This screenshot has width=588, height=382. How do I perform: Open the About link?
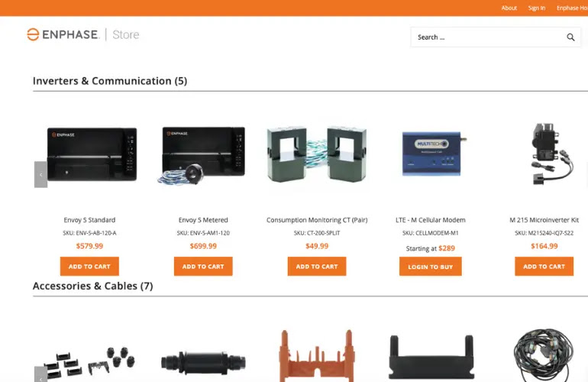point(509,8)
